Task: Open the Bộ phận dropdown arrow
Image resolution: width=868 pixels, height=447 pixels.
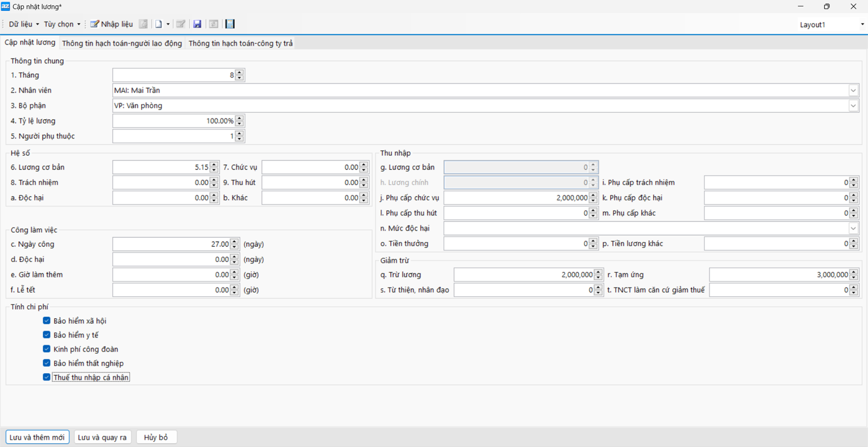Action: [853, 106]
